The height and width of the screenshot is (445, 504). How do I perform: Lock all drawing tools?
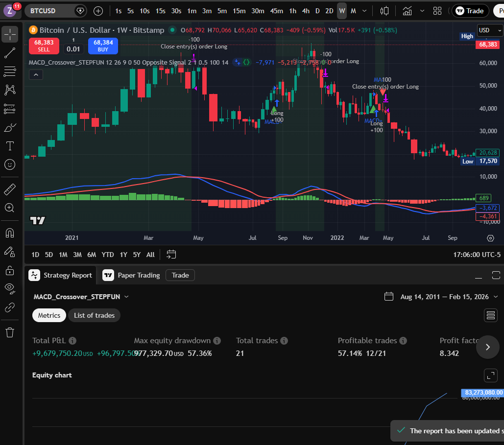10,270
